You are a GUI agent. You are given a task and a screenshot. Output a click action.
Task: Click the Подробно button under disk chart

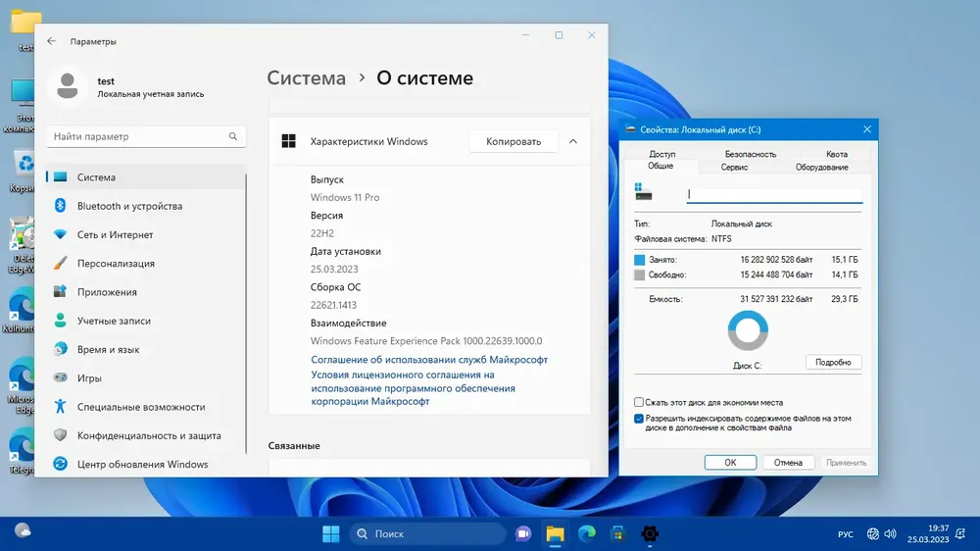(833, 362)
